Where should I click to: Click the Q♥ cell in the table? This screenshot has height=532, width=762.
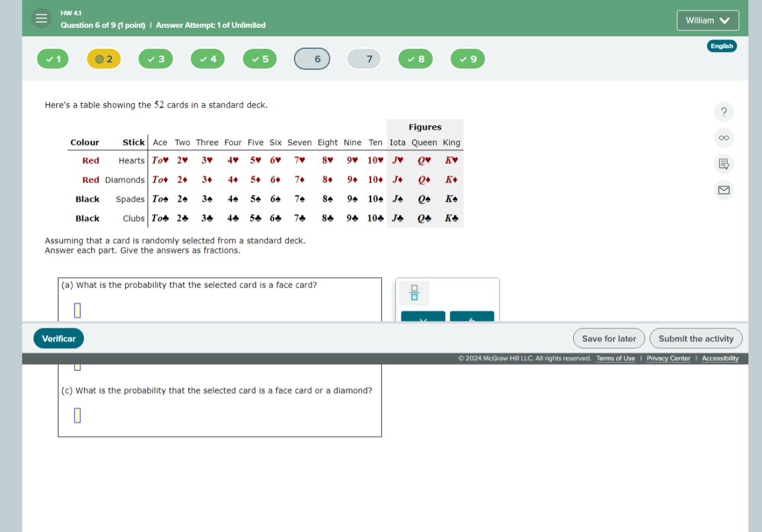424,160
